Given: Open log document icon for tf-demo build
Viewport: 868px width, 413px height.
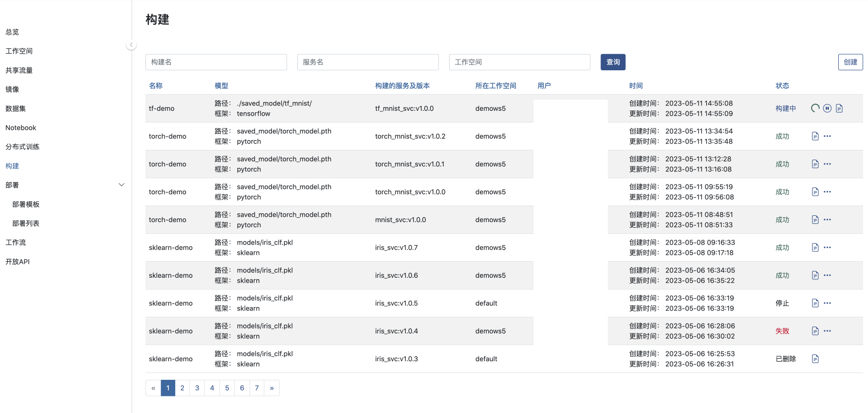Looking at the screenshot, I should (x=839, y=108).
